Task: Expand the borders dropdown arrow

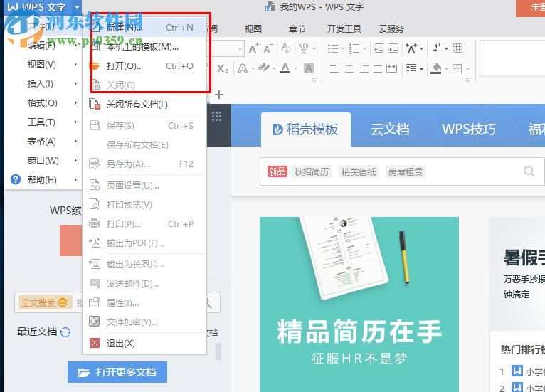Action: tap(467, 69)
